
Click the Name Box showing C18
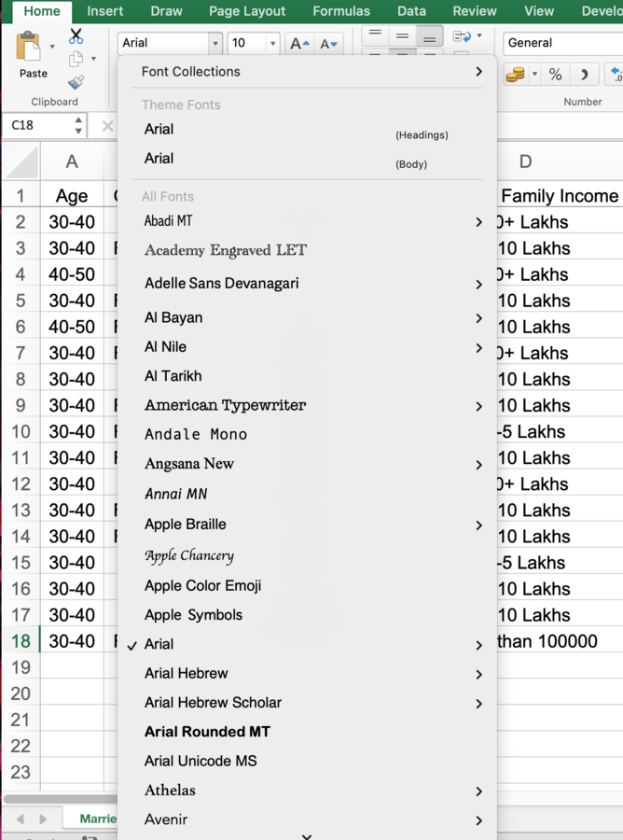click(x=37, y=125)
